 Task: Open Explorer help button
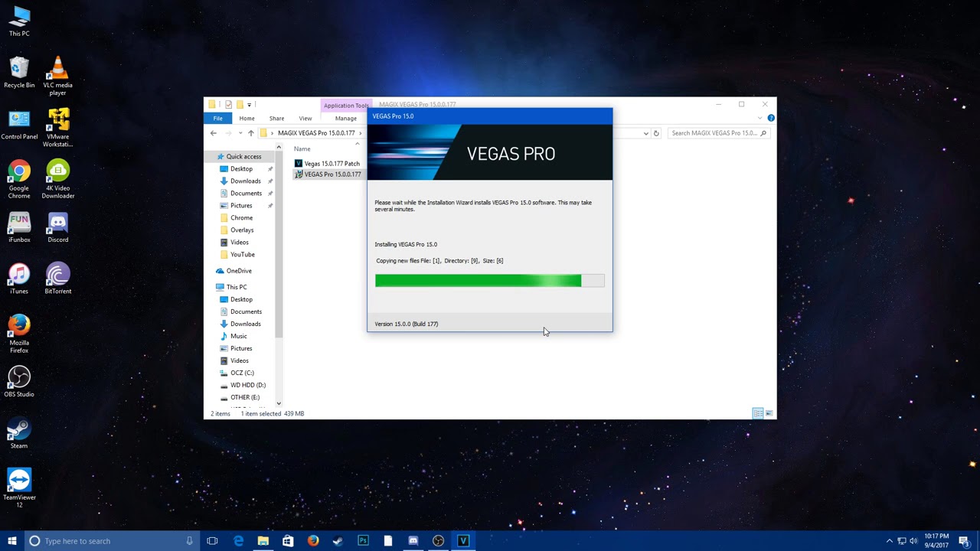pos(770,118)
